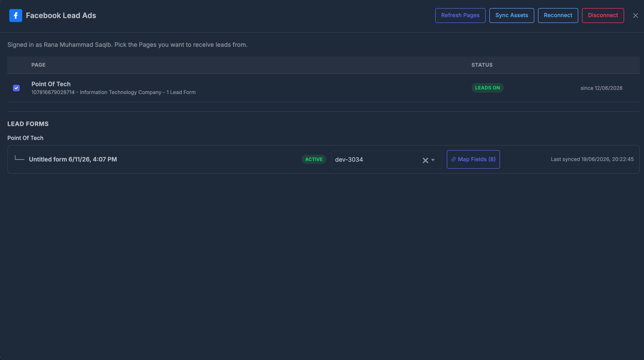The image size is (644, 360).
Task: Reconnect the Facebook account
Action: click(558, 16)
